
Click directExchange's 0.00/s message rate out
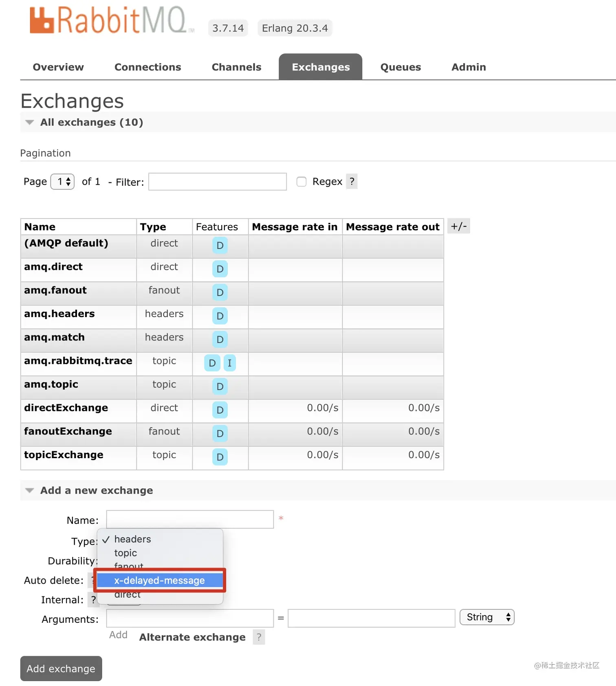point(424,408)
